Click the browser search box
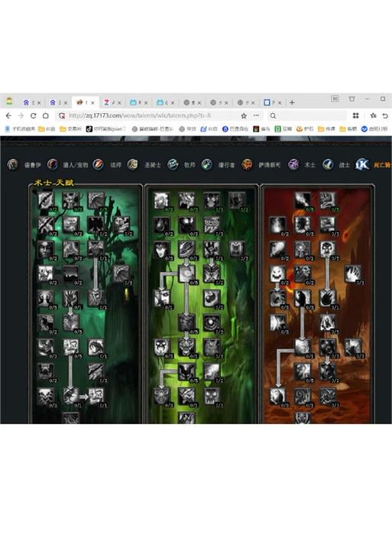392x557 pixels. [x=306, y=116]
